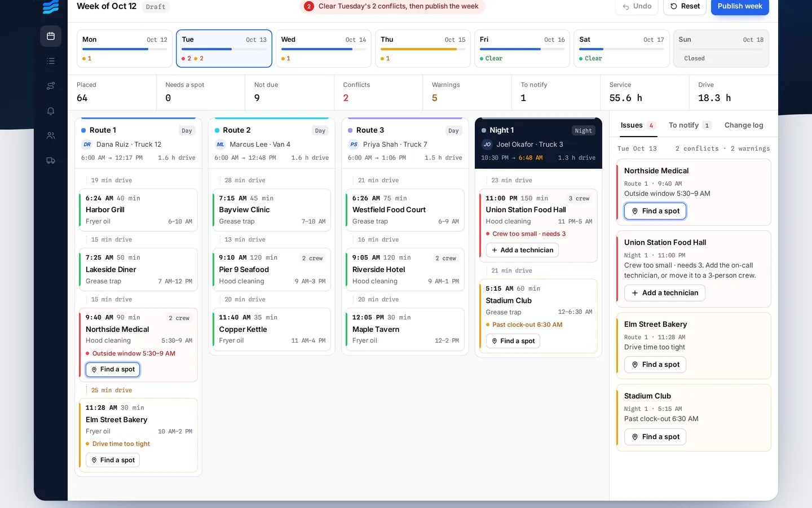Publish the week
The width and height of the screenshot is (812, 508).
[740, 6]
